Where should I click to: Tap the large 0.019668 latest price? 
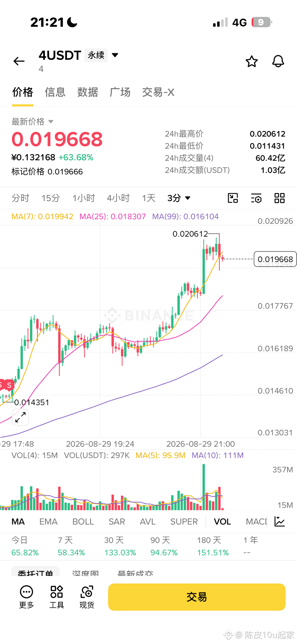[57, 139]
